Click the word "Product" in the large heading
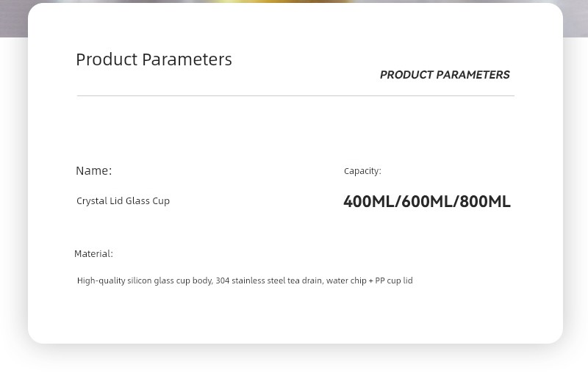 (106, 59)
